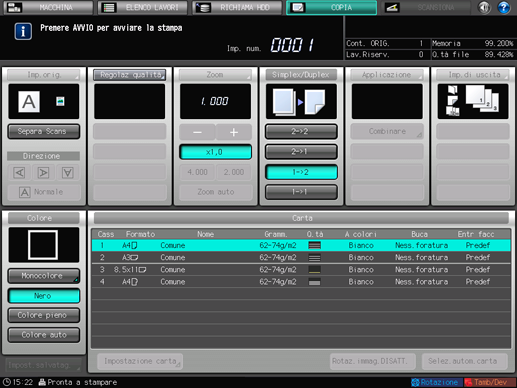Toggle Rotaz. immag. DISATT. button
517x388 pixels.
372,361
